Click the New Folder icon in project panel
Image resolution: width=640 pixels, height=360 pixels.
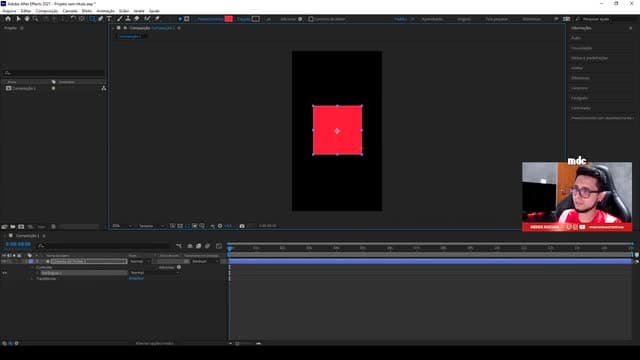(x=13, y=227)
